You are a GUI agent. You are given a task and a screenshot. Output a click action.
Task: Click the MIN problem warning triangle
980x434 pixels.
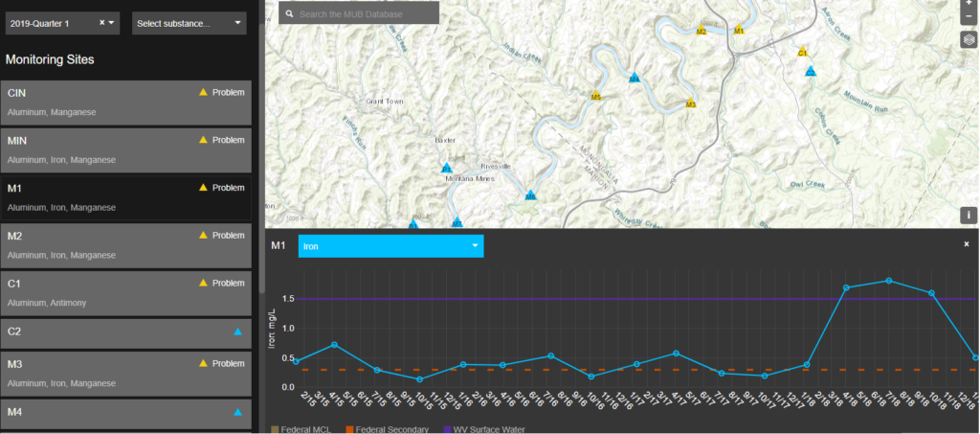(x=203, y=140)
